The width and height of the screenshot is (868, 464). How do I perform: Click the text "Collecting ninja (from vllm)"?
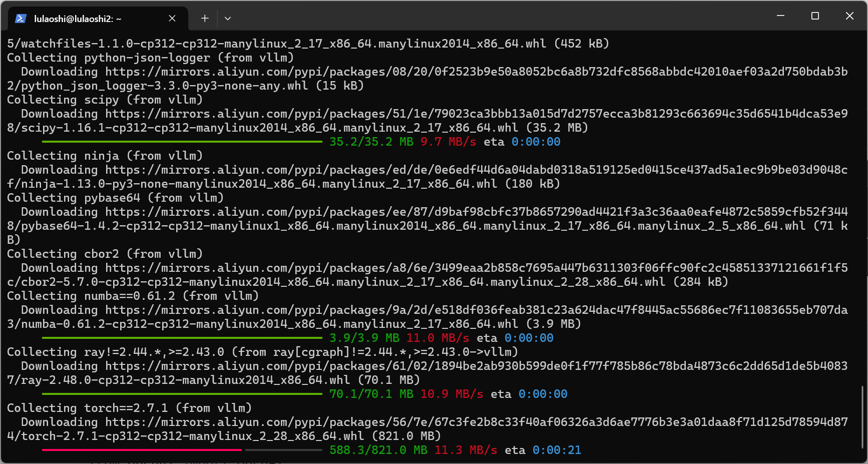[105, 156]
